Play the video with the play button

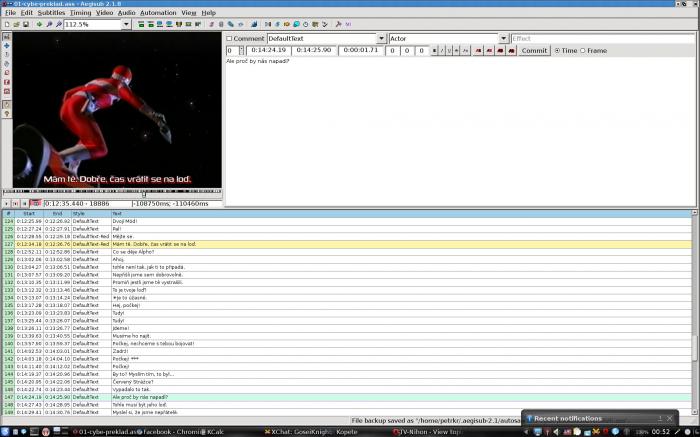(x=6, y=204)
